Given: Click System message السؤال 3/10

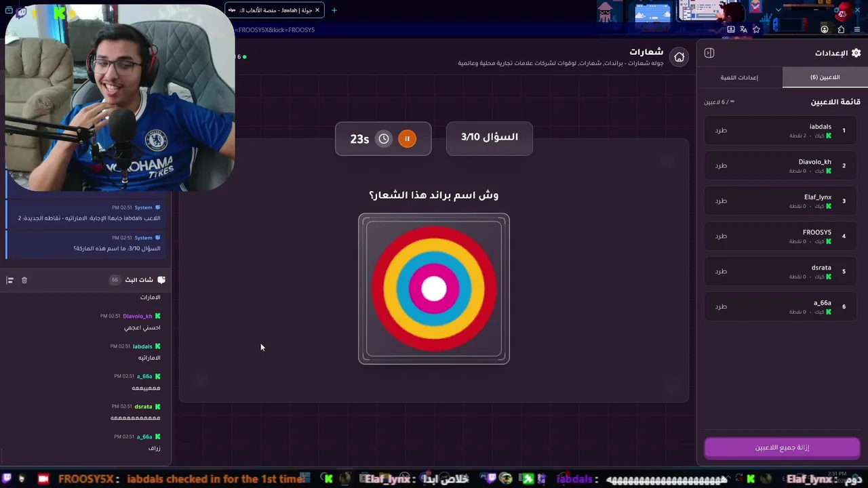Looking at the screenshot, I should 87,243.
